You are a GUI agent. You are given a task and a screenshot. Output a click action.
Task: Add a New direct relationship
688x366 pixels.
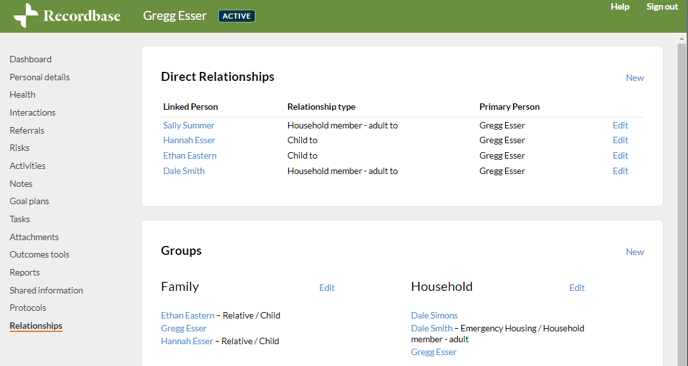(x=634, y=78)
